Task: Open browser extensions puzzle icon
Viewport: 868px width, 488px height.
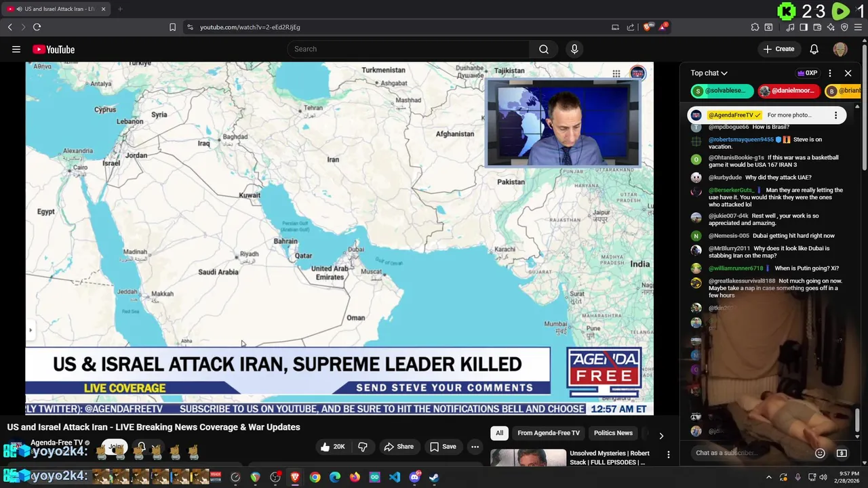Action: pos(755,27)
